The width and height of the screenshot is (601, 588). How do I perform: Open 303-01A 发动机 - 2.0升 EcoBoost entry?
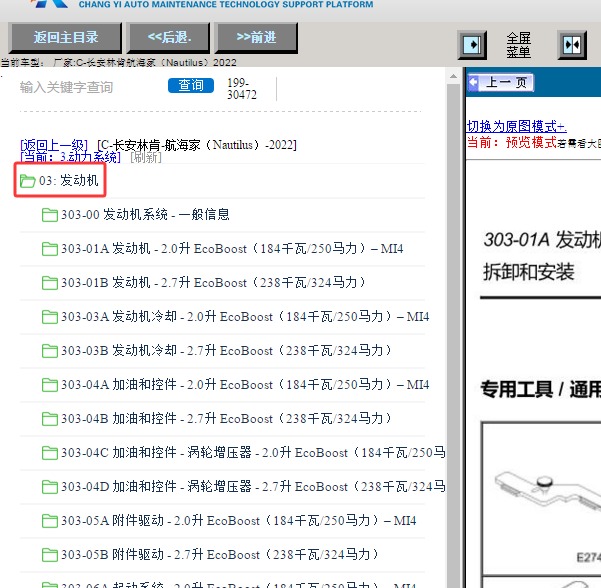click(x=232, y=248)
